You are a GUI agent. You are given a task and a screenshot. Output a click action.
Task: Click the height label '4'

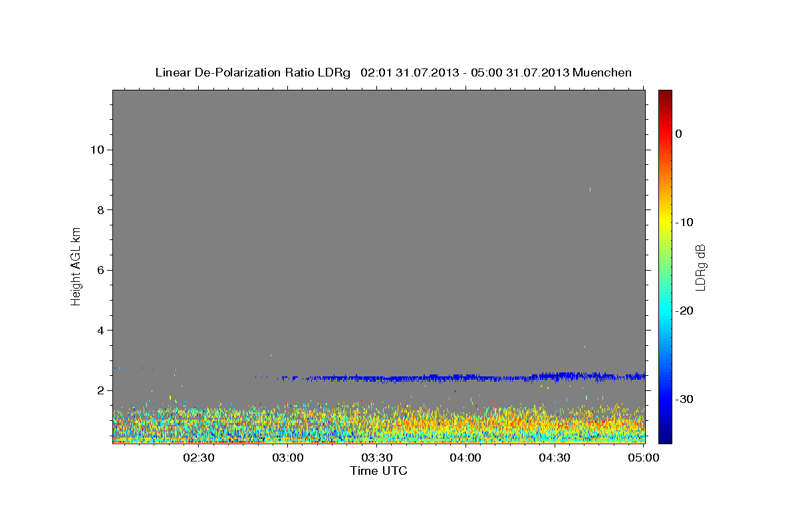click(100, 331)
